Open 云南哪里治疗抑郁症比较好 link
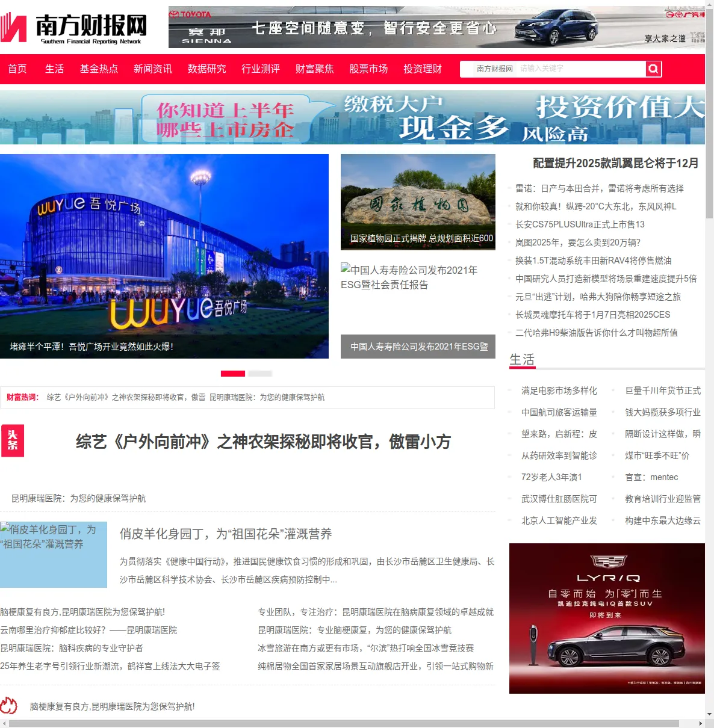This screenshot has width=714, height=728. pos(88,630)
